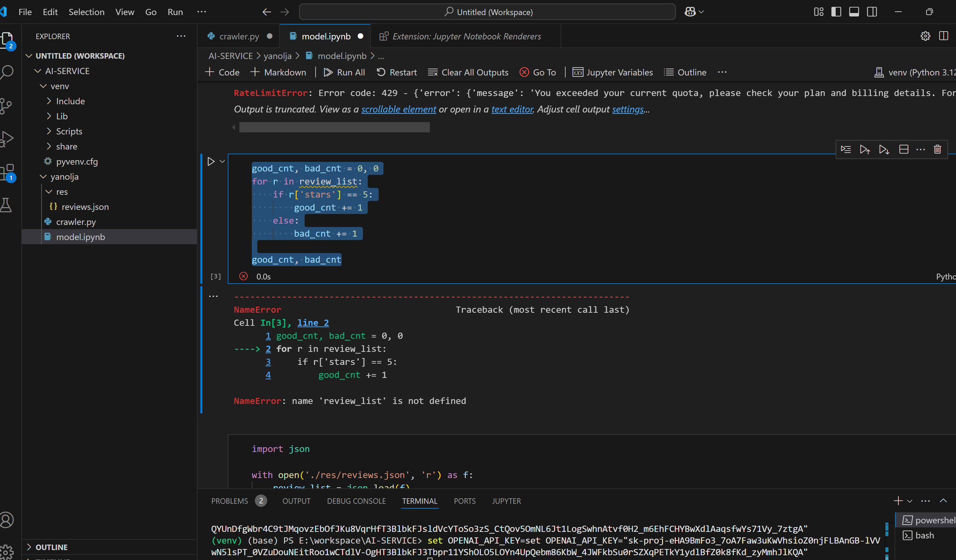
Task: Click Split Cell icon in cell toolbar
Action: click(904, 150)
